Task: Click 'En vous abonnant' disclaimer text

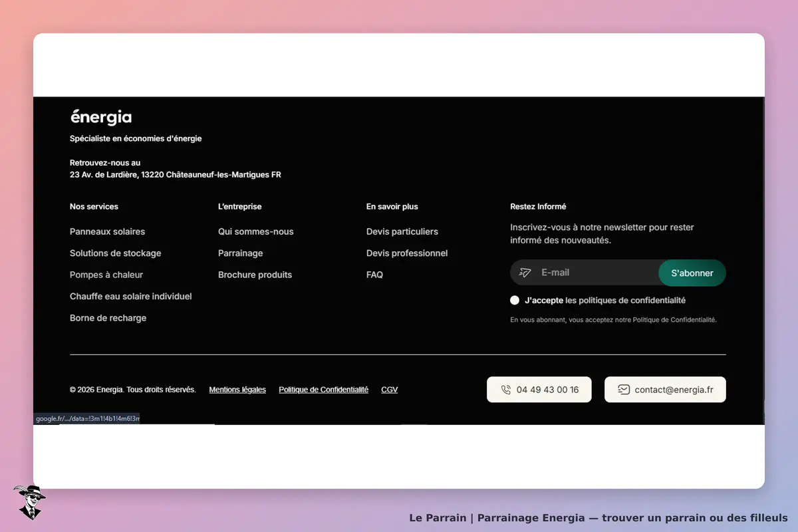Action: coord(613,320)
